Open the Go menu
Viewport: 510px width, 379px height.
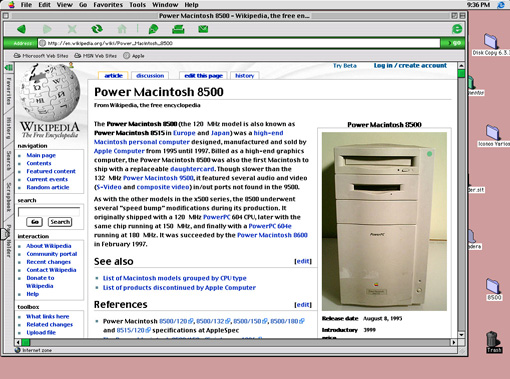pos(83,5)
